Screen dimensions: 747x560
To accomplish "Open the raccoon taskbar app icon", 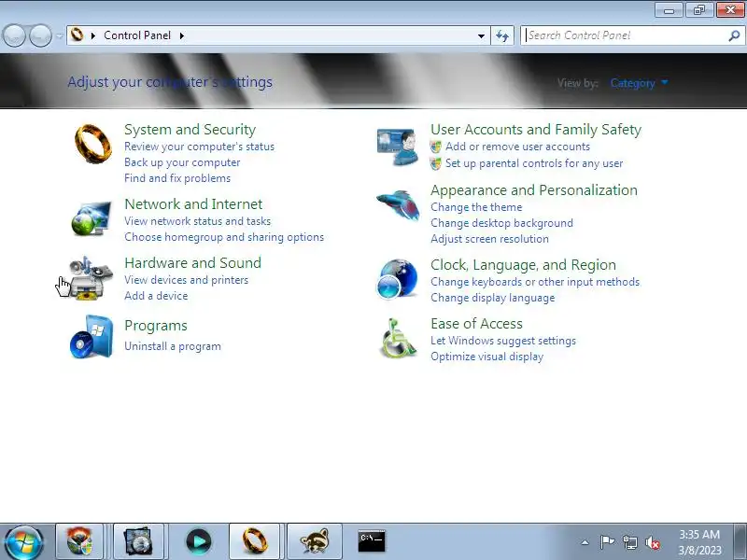I will 315,541.
